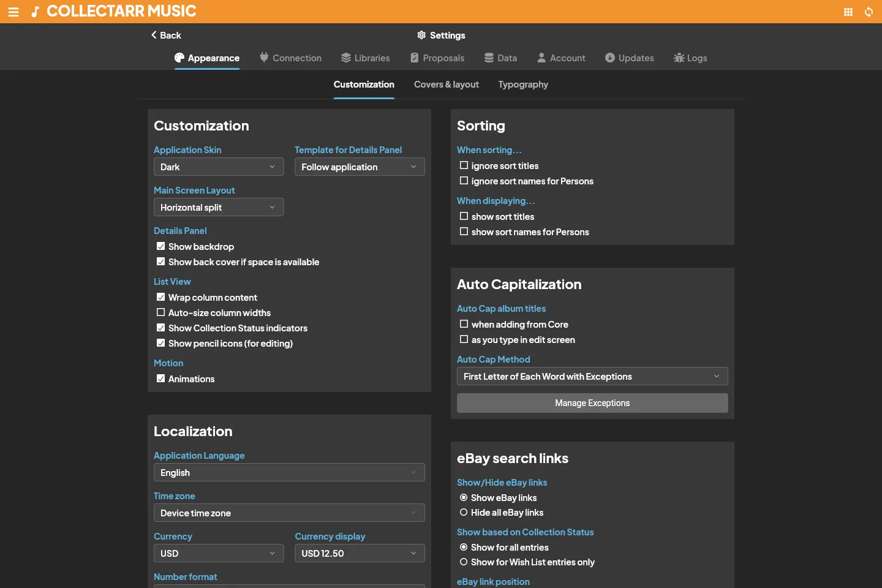Image resolution: width=882 pixels, height=588 pixels.
Task: Open the Logs tab
Action: point(690,58)
